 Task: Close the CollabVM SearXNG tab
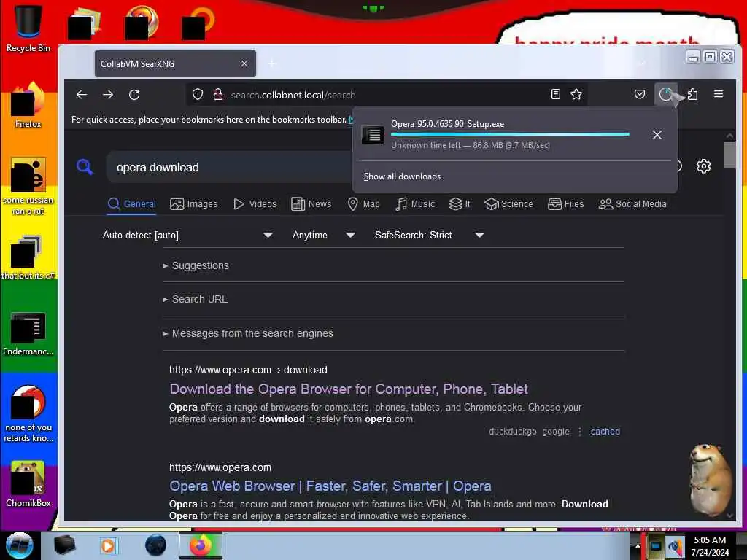click(244, 63)
